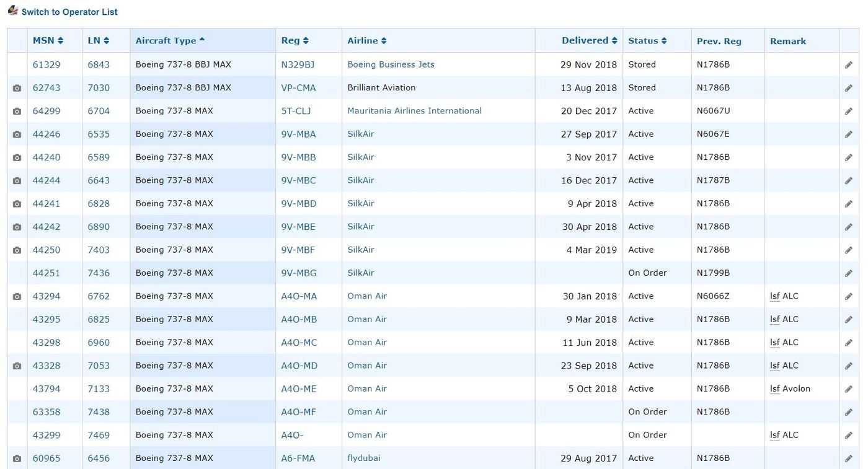This screenshot has height=469, width=868.
Task: Sort table by LN column
Action: pyautogui.click(x=99, y=41)
